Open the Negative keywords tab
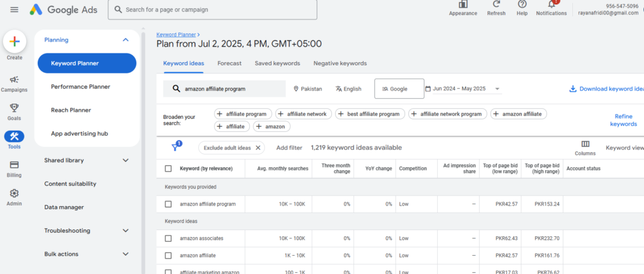Image resolution: width=644 pixels, height=274 pixels. click(x=340, y=63)
